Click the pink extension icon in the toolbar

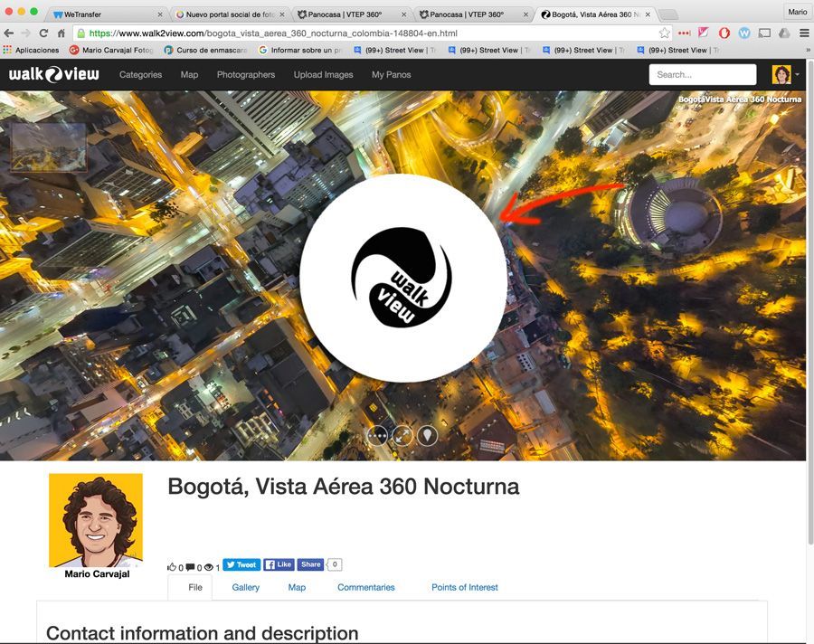(704, 33)
